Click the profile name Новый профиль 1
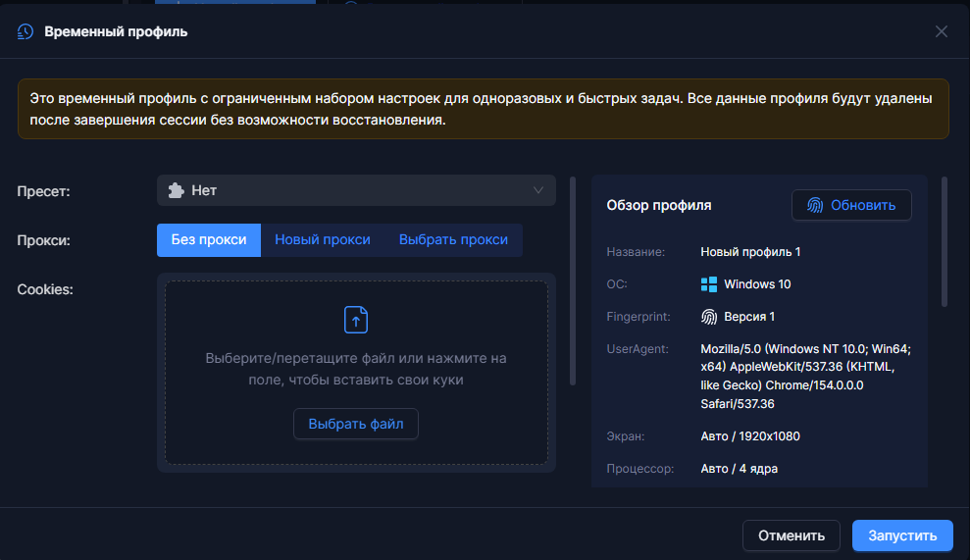Image resolution: width=970 pixels, height=560 pixels. (750, 252)
